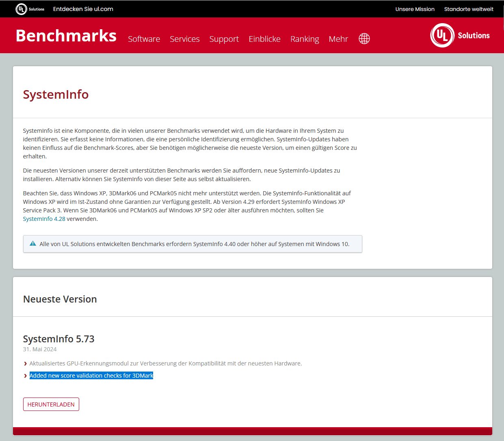Open the Support menu
The width and height of the screenshot is (504, 441).
tap(224, 39)
